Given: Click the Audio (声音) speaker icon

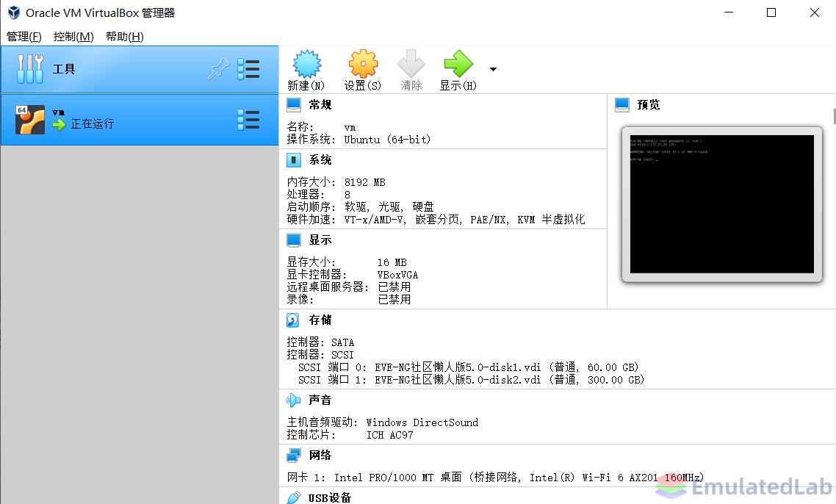Looking at the screenshot, I should (293, 400).
